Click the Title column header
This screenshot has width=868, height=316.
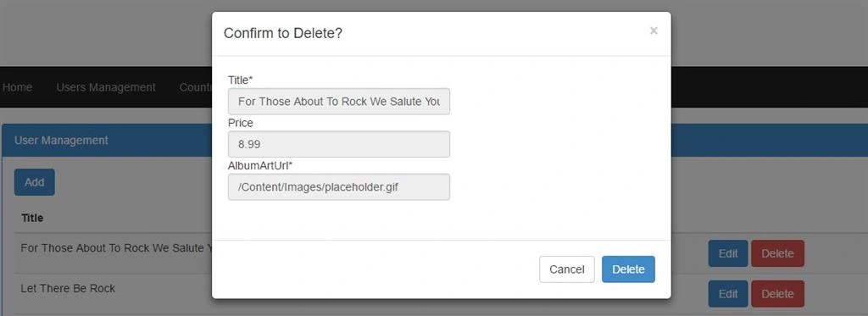32,218
